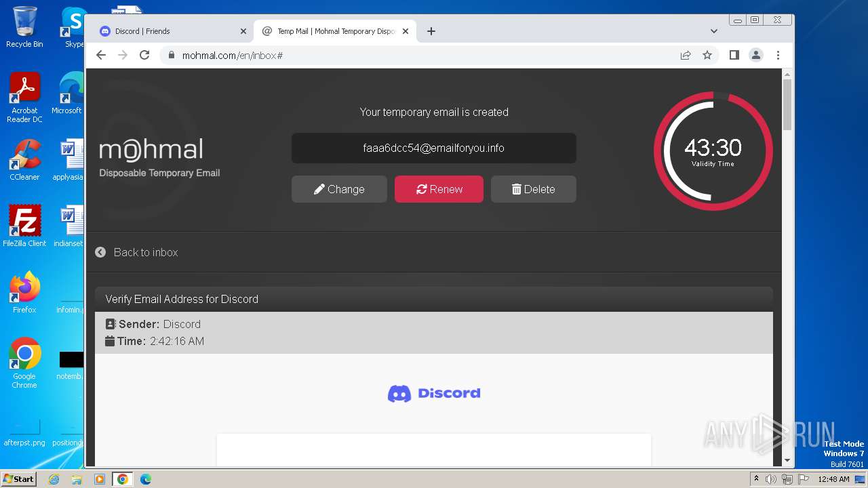Open the Windows Start menu
The height and width of the screenshot is (488, 868).
18,479
